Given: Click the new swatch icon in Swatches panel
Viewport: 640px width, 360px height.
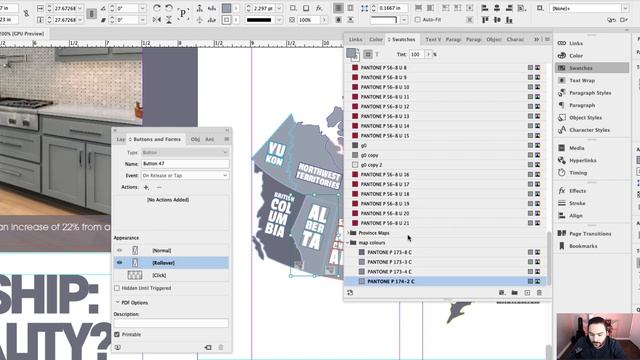Looking at the screenshot, I should coord(527,293).
